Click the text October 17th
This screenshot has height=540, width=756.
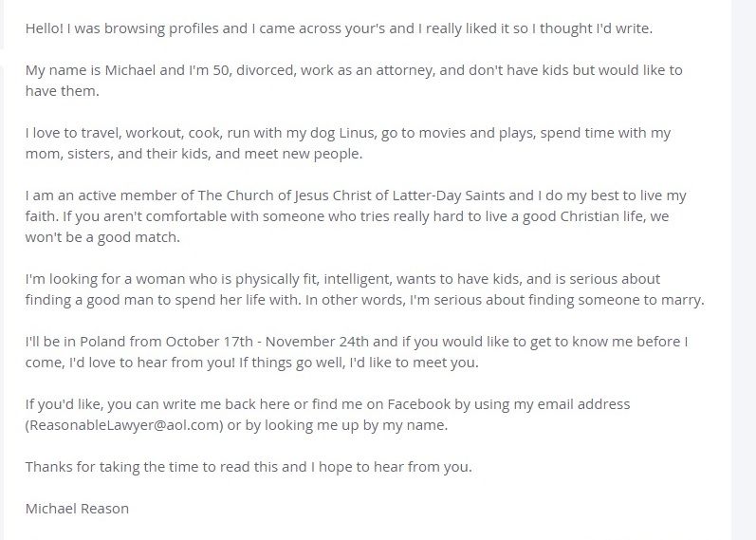[210, 342]
